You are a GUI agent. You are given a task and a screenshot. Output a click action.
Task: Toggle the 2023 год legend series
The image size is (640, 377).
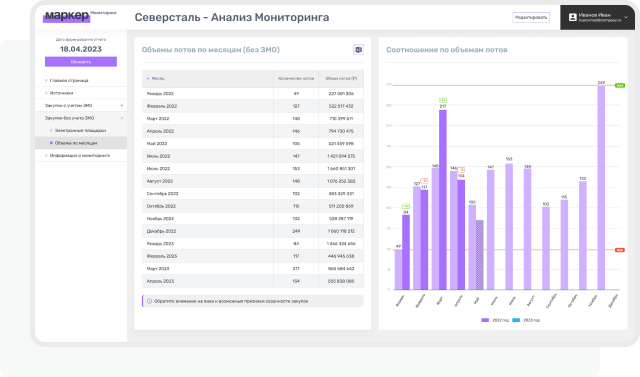526,320
